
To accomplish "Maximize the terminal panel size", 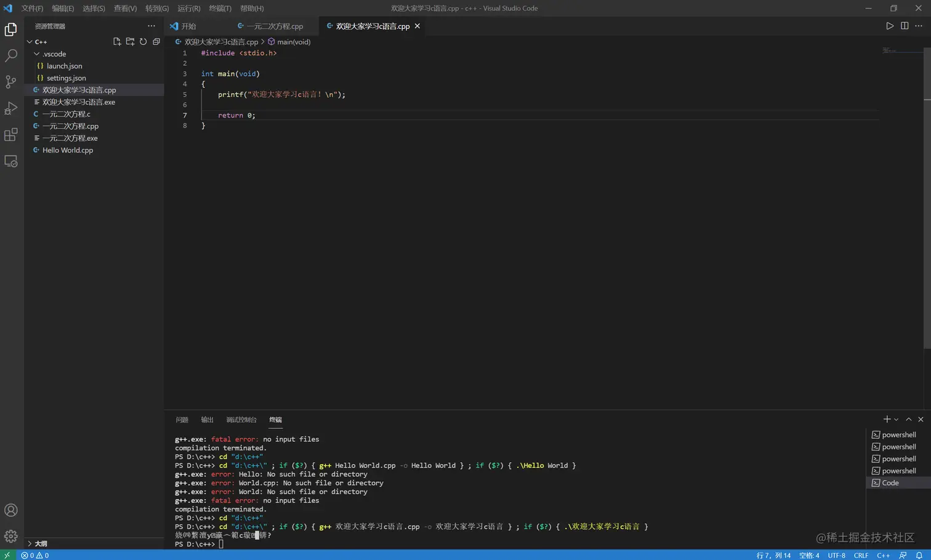I will coord(909,419).
